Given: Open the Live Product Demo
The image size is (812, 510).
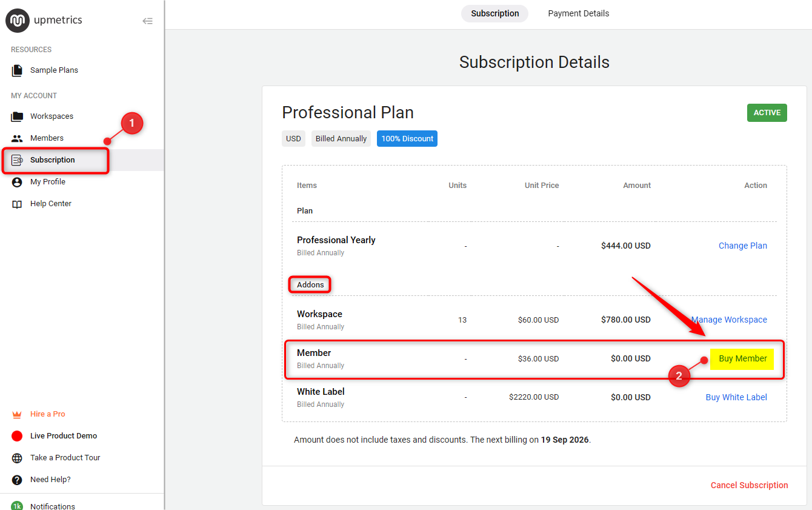Looking at the screenshot, I should [x=64, y=436].
